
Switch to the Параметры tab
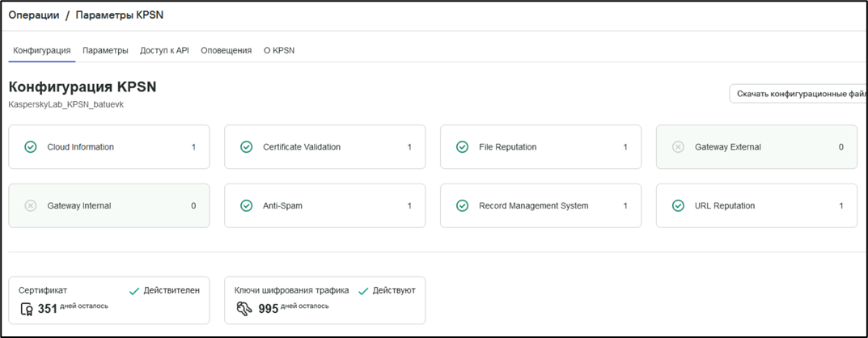pyautogui.click(x=105, y=50)
